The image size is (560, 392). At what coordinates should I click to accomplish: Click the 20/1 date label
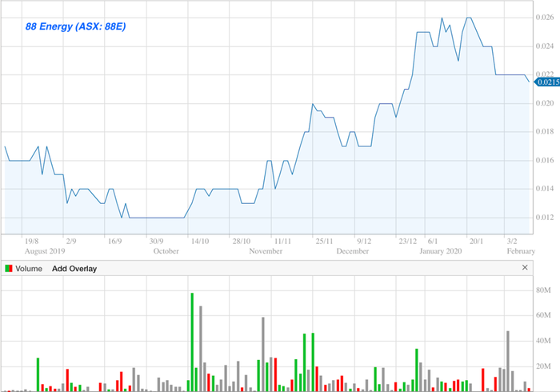coord(476,242)
